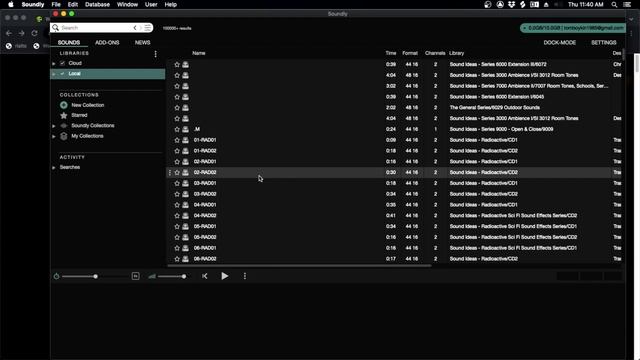Click the My Collections box icon
This screenshot has height=360, width=640.
tap(64, 136)
